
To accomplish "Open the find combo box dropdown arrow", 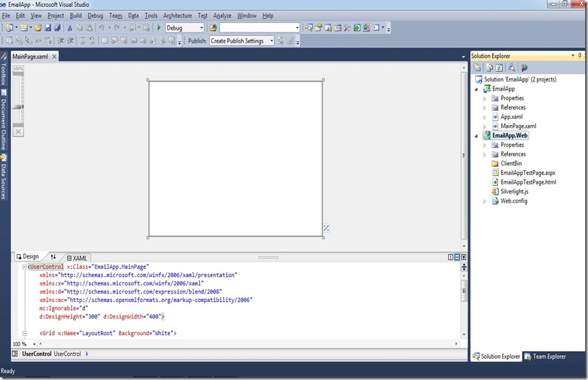I will point(297,28).
